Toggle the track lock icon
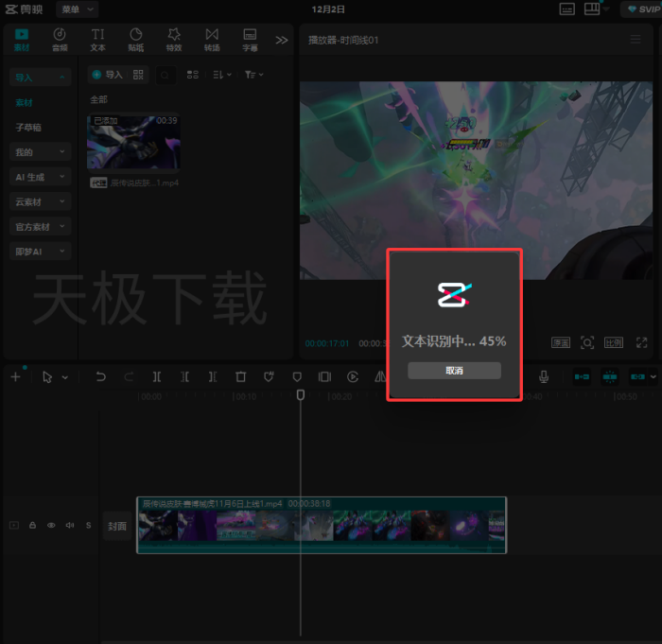 32,525
